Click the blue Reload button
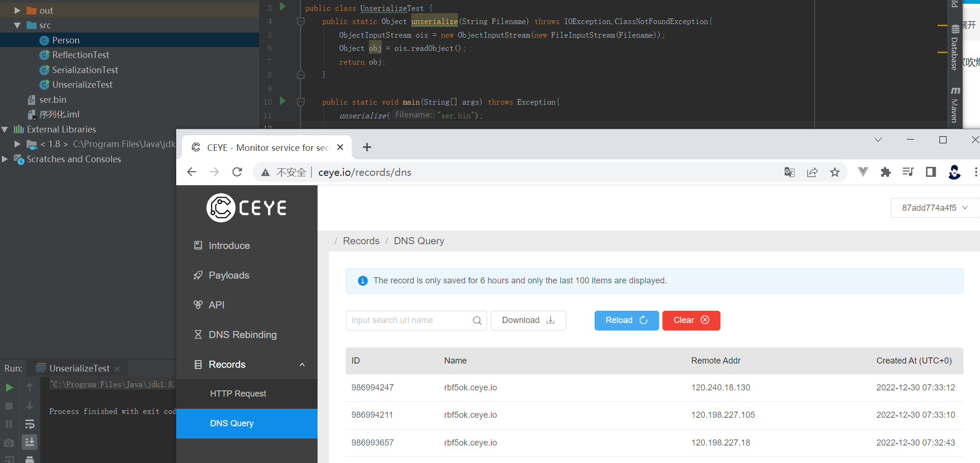 (626, 321)
